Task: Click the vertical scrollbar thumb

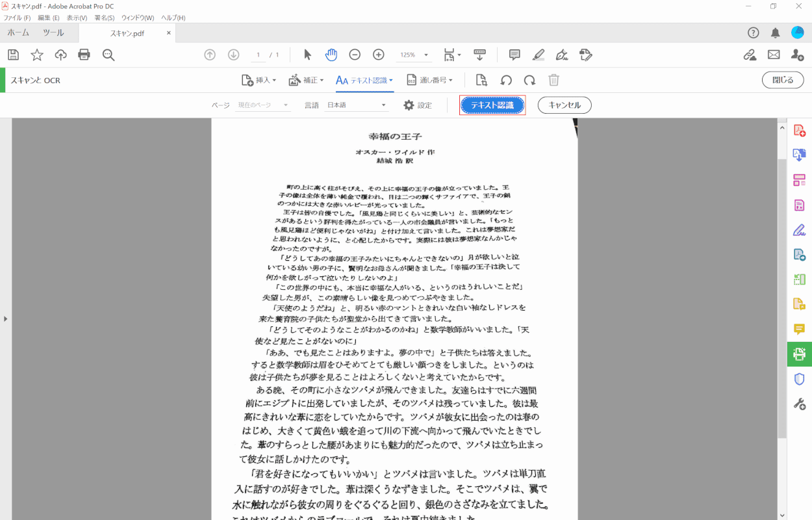Action: pos(781,299)
